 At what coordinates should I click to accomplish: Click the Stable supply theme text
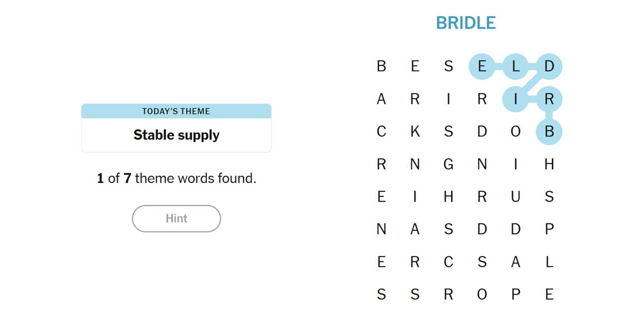pos(176,135)
